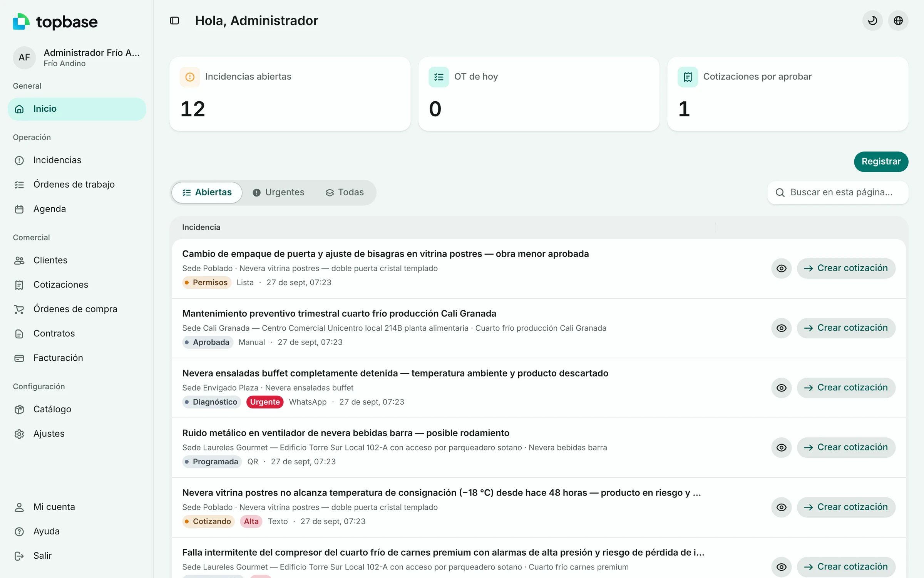This screenshot has height=578, width=924.
Task: Switch to dark mode with moon icon
Action: point(872,20)
